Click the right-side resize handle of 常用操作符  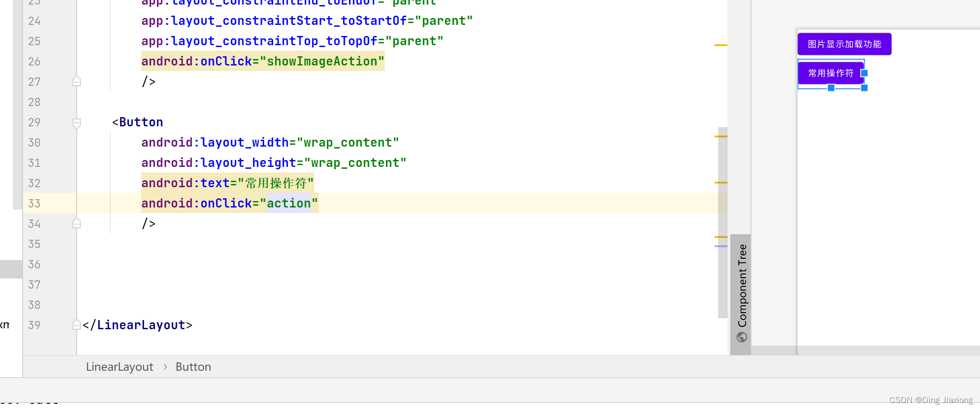coord(865,73)
